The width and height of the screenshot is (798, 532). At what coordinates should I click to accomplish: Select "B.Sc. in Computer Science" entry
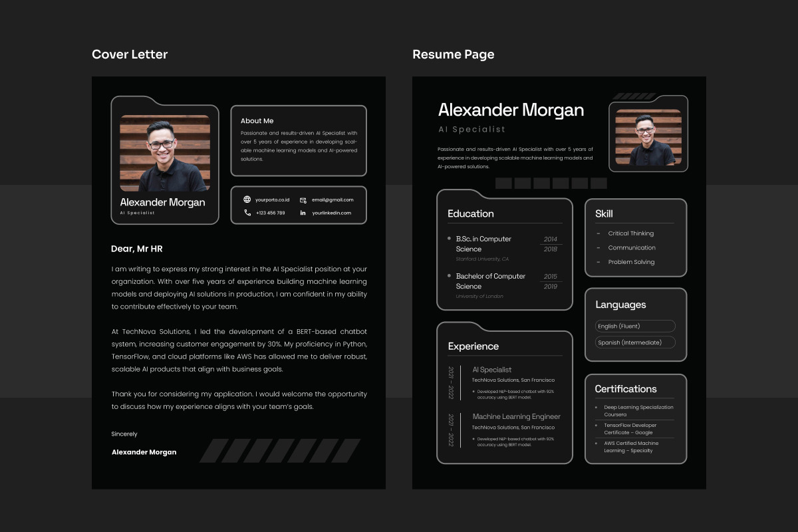click(484, 244)
